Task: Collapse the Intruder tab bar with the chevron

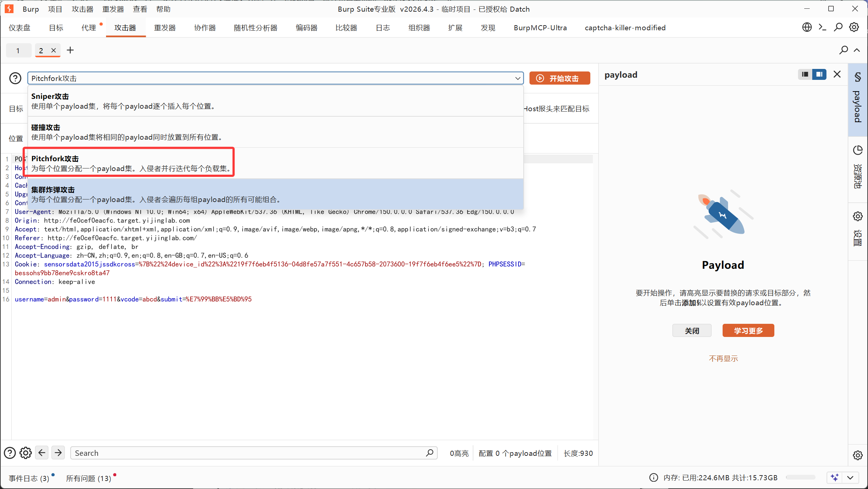Action: coord(857,50)
